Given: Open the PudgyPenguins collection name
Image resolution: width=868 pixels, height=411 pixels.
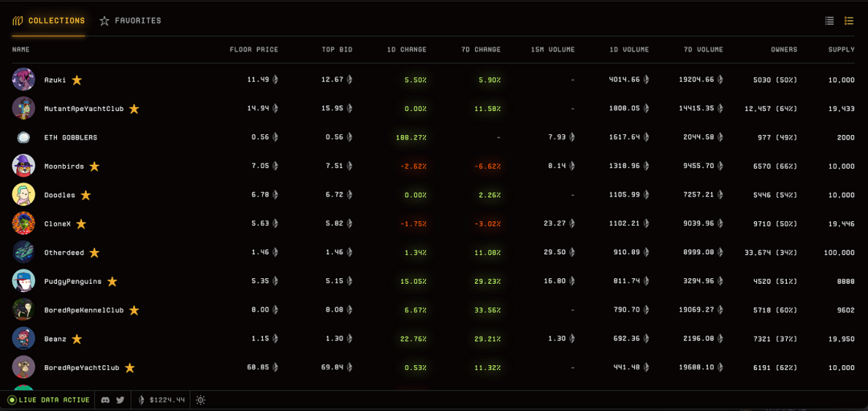Looking at the screenshot, I should [x=73, y=282].
